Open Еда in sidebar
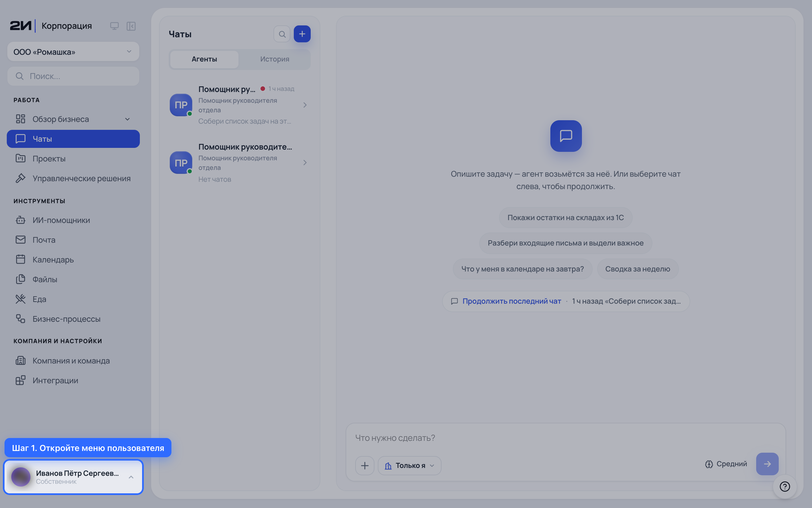 73,299
